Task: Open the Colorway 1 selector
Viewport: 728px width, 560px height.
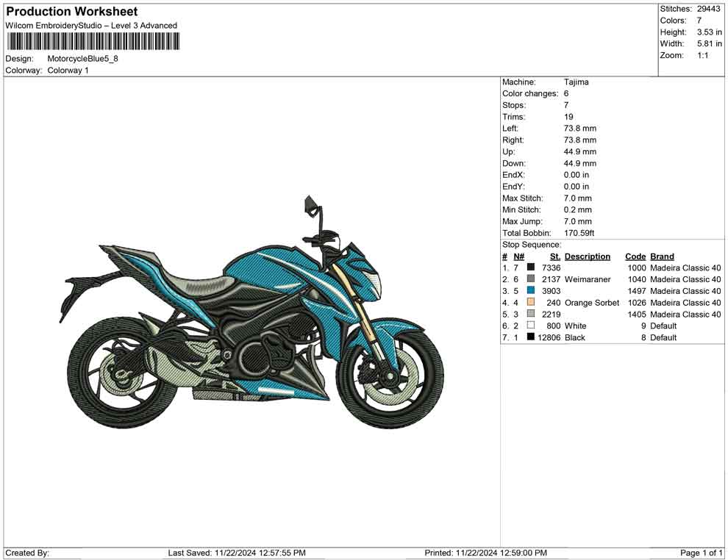Action: tap(66, 71)
